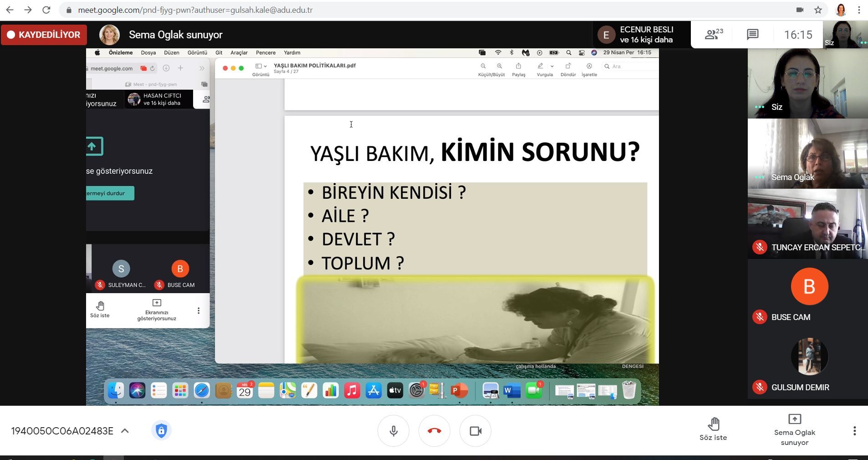Toggle the camera on or off
This screenshot has height=460, width=868.
pyautogui.click(x=475, y=431)
